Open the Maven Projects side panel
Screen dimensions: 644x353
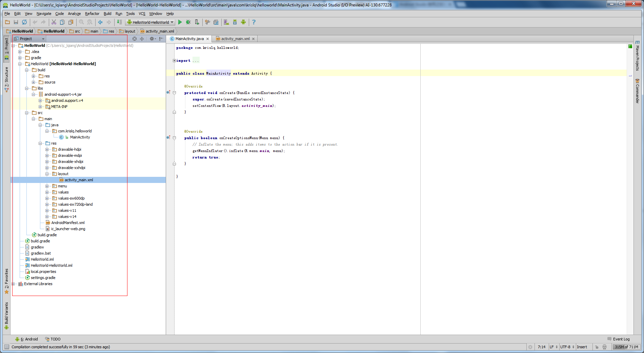[x=637, y=56]
